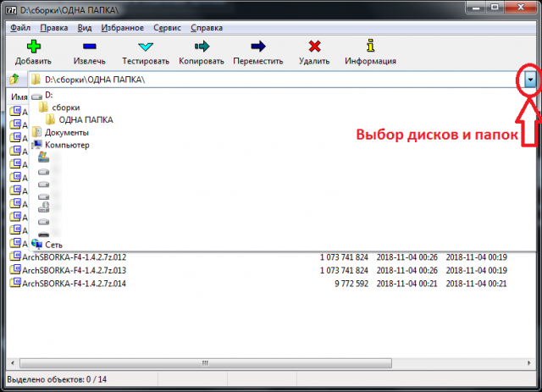Select сборки folder in path list
542x392 pixels.
click(x=66, y=108)
